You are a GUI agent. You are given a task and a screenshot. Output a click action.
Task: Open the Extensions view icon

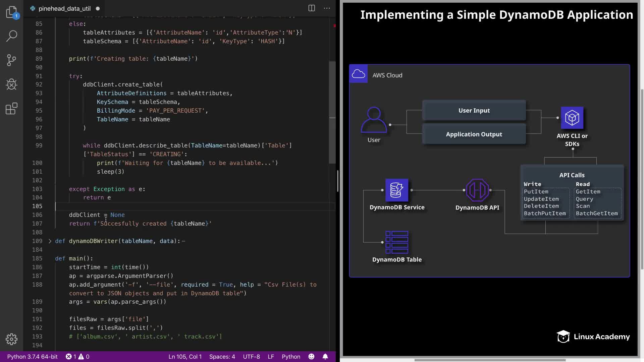(11, 109)
